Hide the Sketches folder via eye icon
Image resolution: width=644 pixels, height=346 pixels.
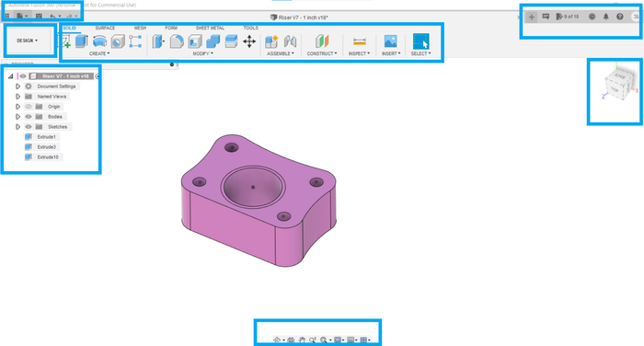[29, 127]
